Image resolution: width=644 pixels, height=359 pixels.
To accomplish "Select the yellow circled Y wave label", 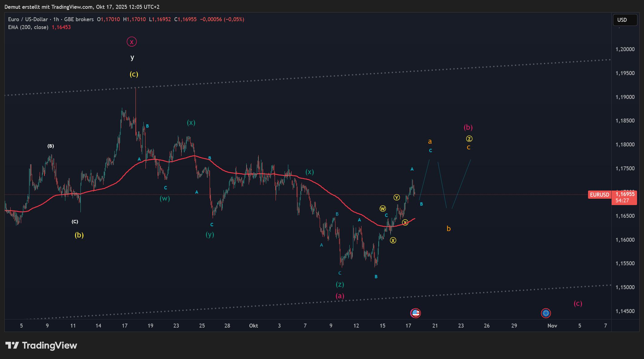I will [397, 197].
